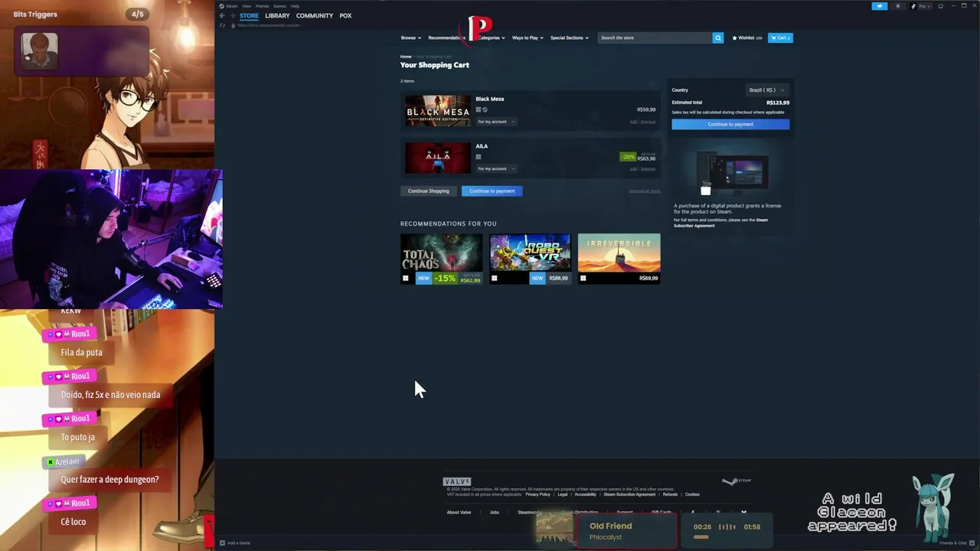Image resolution: width=980 pixels, height=551 pixels.
Task: Open the Black Mesa cart item thumbnail
Action: (x=438, y=111)
